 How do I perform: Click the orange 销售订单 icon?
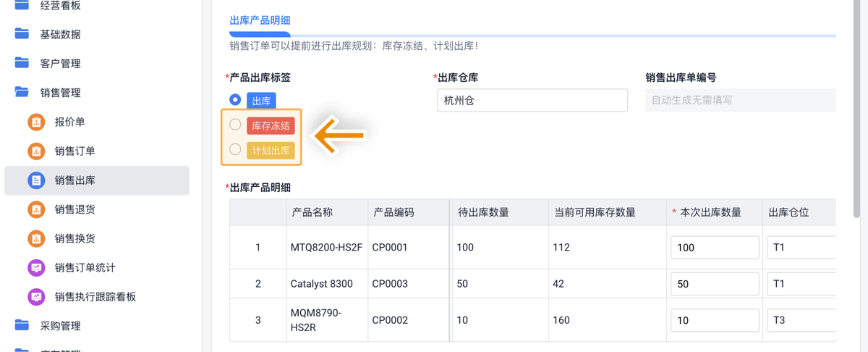click(36, 151)
